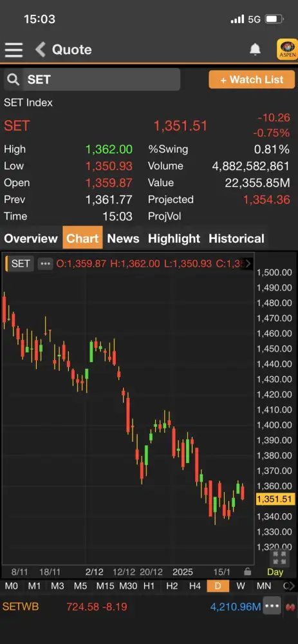298x644 pixels.
Task: Open the News tab
Action: tap(123, 239)
